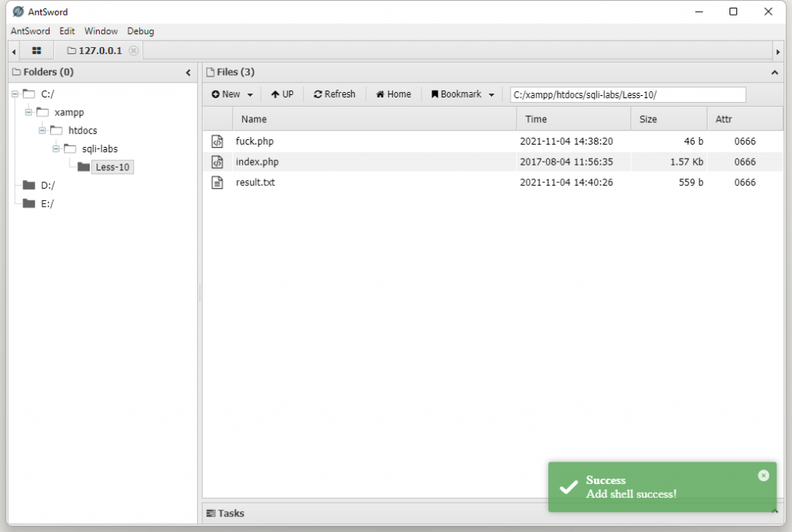Collapse the xampp tree node
This screenshot has height=532, width=792.
29,112
